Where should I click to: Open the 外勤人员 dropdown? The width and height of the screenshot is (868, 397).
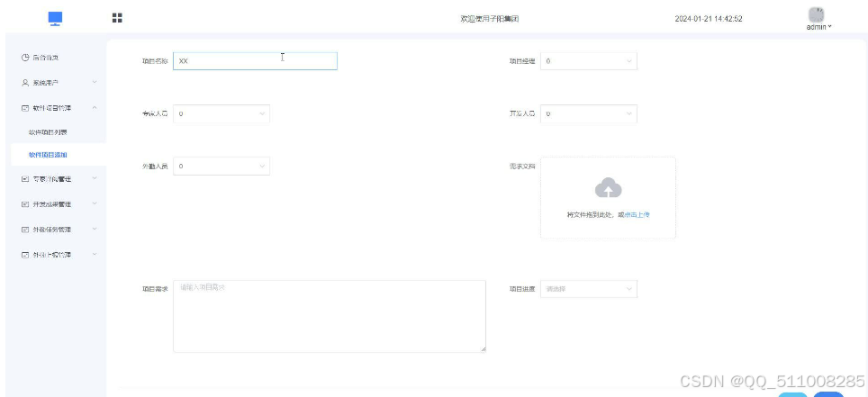point(222,167)
